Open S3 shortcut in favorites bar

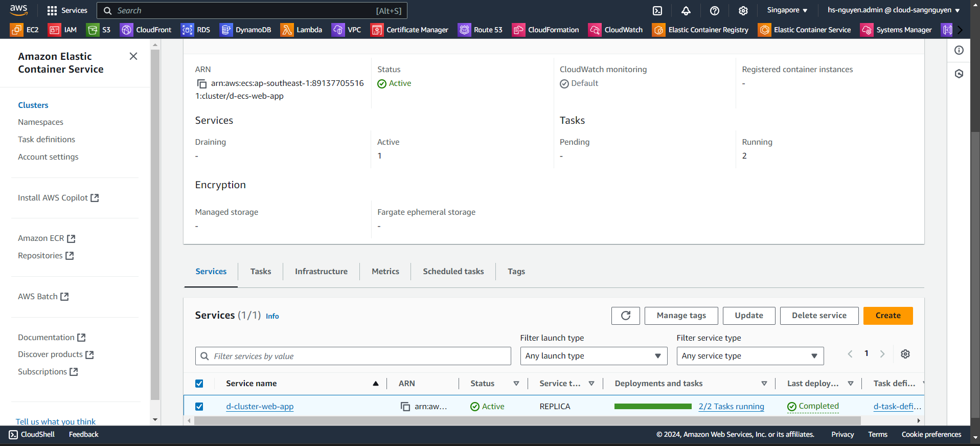point(99,30)
